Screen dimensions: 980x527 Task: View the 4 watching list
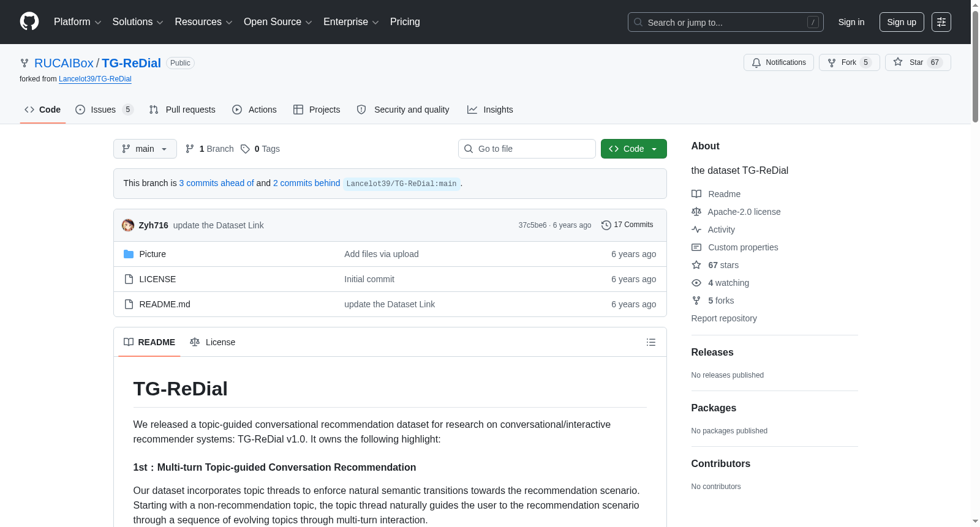coord(720,283)
